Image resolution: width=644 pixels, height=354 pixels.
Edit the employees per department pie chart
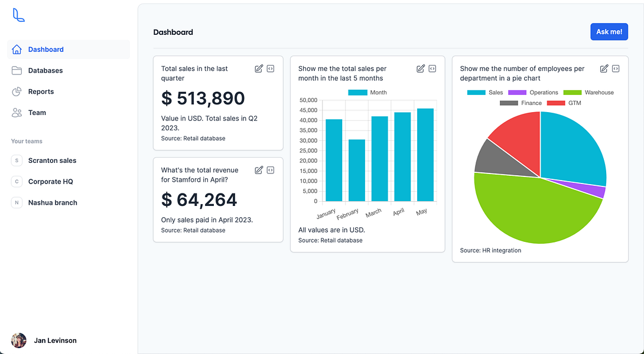(604, 68)
